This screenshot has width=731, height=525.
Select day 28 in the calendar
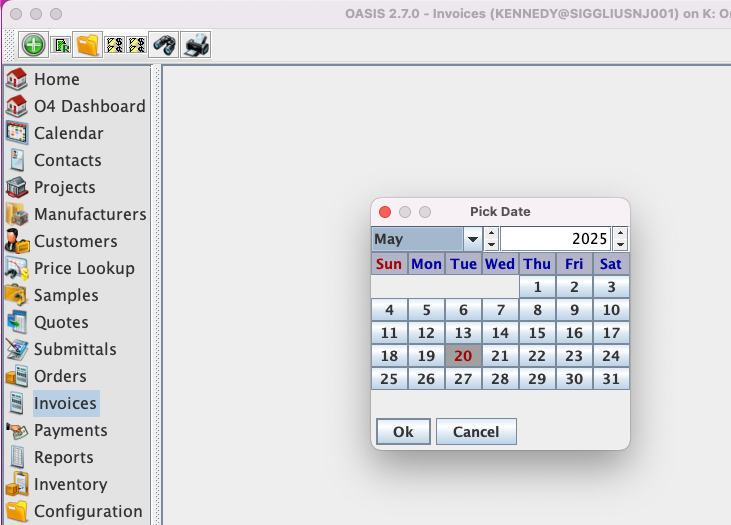(x=500, y=379)
